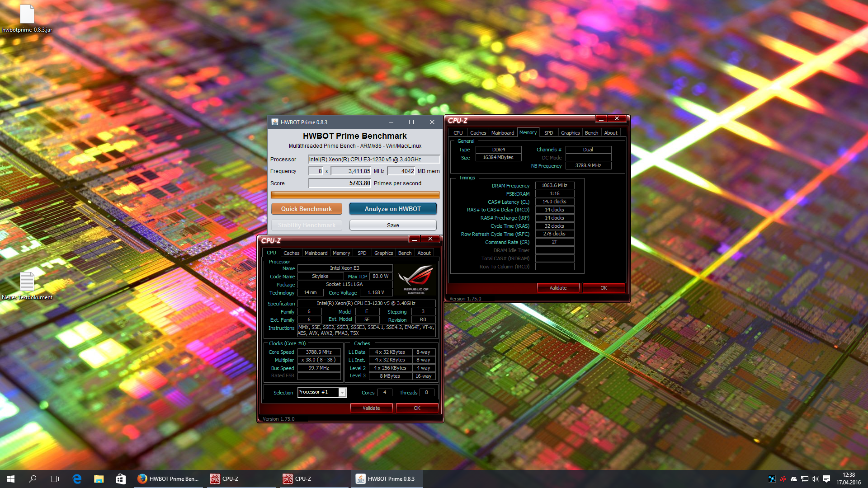
Task: Start the Quick Benchmark
Action: click(307, 209)
